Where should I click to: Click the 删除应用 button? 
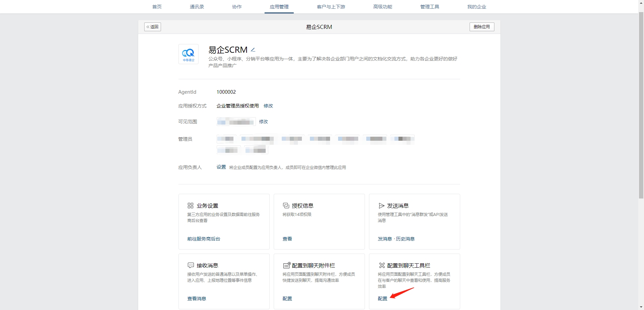pos(482,27)
